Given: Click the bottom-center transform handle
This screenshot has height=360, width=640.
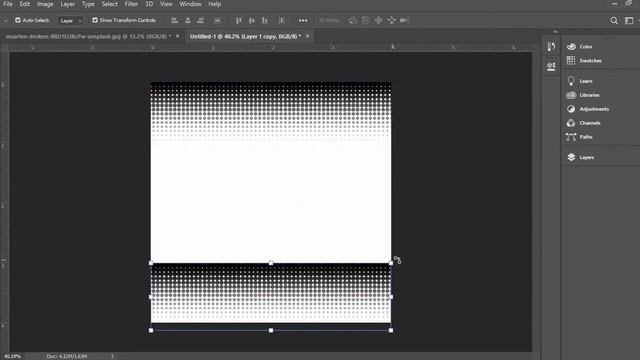Looking at the screenshot, I should click(x=271, y=330).
